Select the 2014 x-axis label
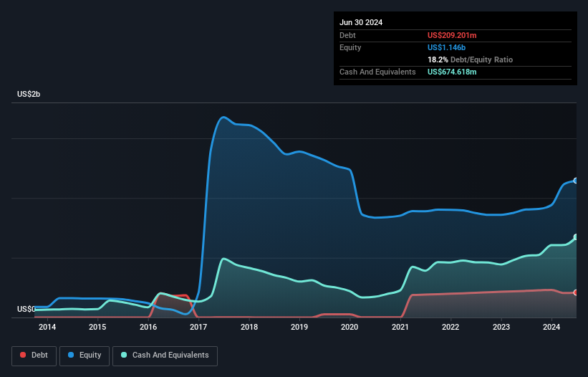The image size is (588, 377). tap(47, 327)
